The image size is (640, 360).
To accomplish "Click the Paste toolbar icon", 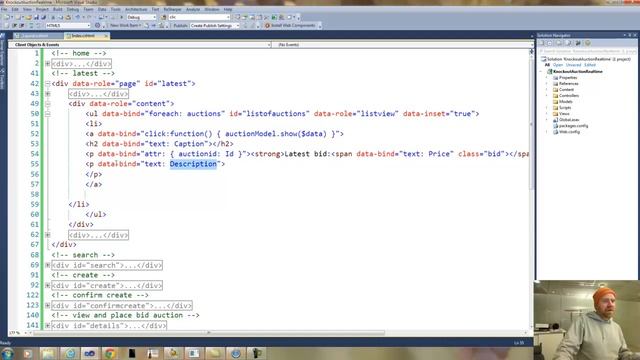I will [x=68, y=17].
